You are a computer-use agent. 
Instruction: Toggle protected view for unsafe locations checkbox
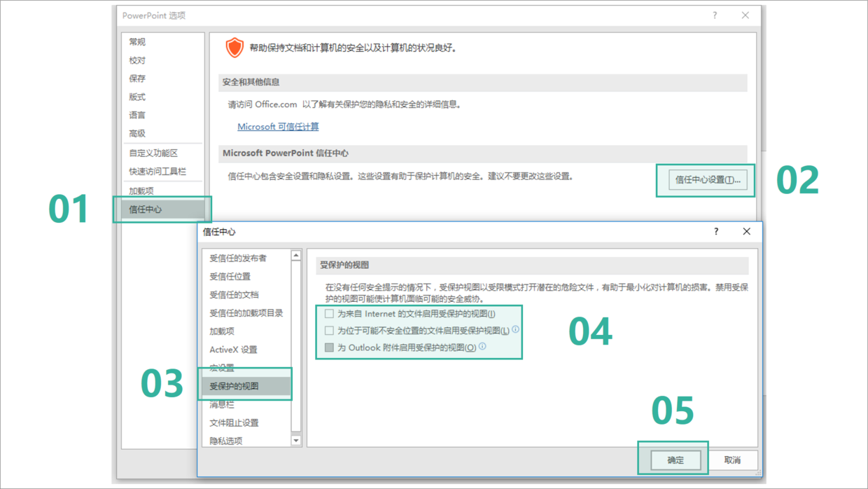click(x=329, y=331)
